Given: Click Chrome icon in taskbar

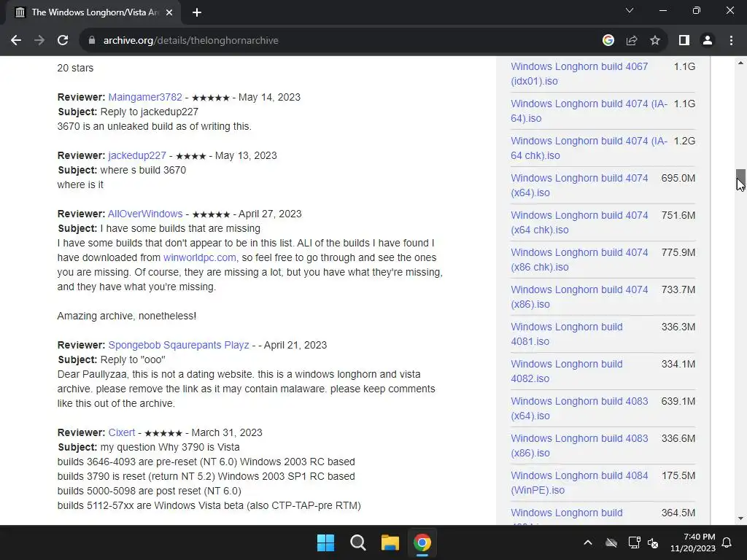Looking at the screenshot, I should point(422,542).
